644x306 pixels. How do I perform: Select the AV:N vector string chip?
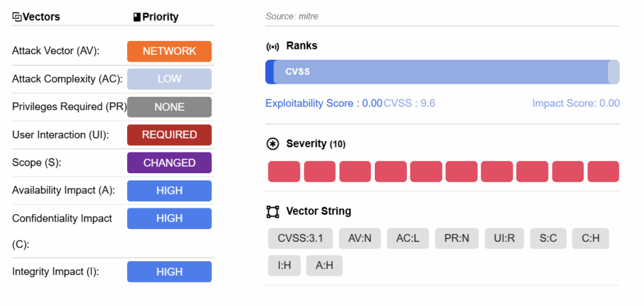coord(360,239)
